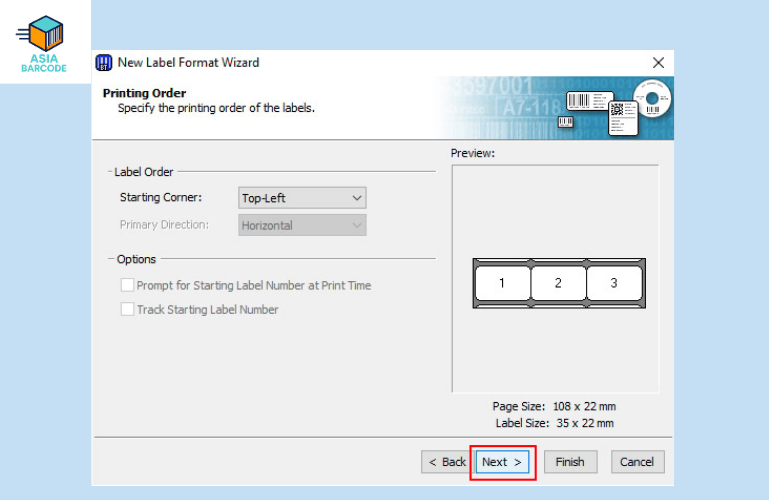Screen dimensions: 769x500
Task: Select label 3 in the preview
Action: coord(614,283)
